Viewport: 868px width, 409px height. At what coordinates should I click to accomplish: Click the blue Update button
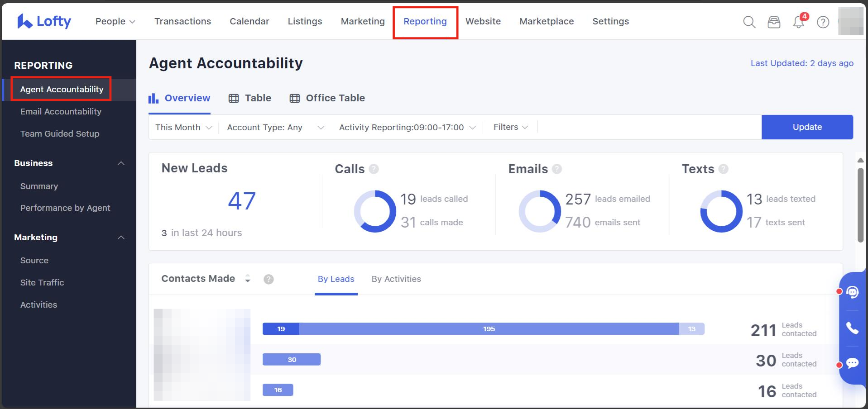click(x=807, y=127)
